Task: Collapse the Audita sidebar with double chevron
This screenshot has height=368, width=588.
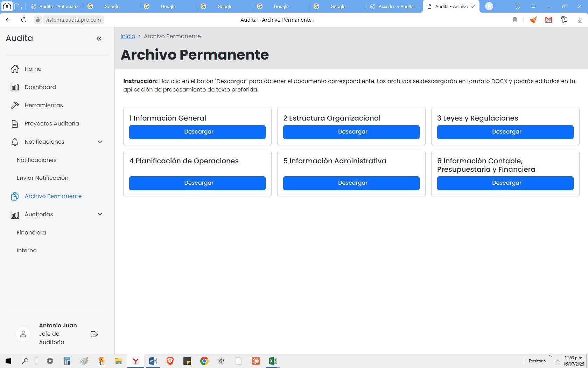Action: pyautogui.click(x=99, y=39)
